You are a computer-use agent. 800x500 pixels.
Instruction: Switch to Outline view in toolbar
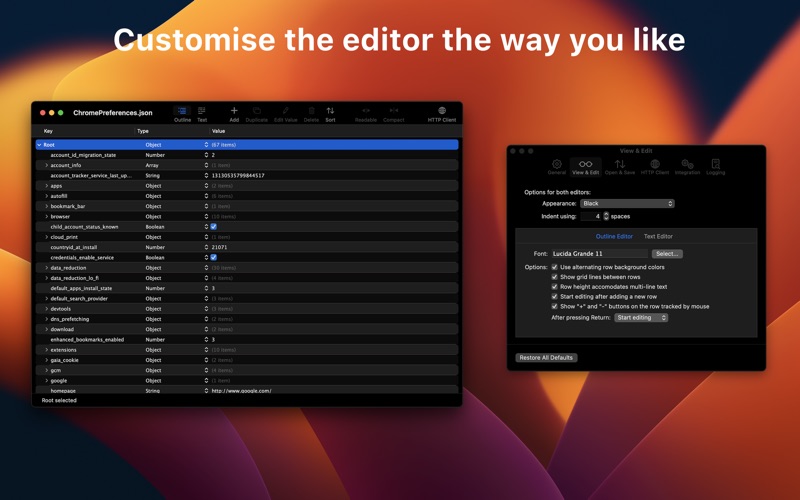click(x=182, y=114)
